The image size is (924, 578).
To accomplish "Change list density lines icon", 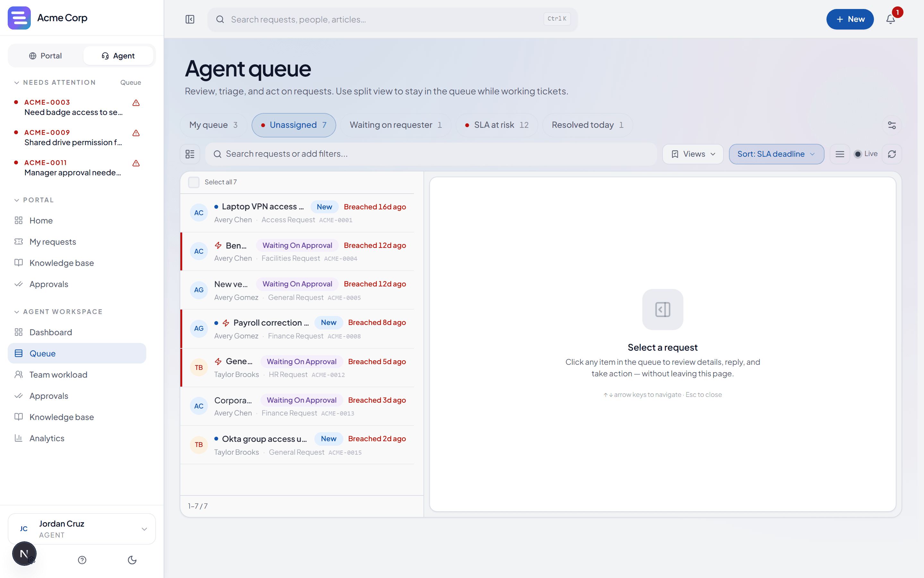I will point(840,154).
